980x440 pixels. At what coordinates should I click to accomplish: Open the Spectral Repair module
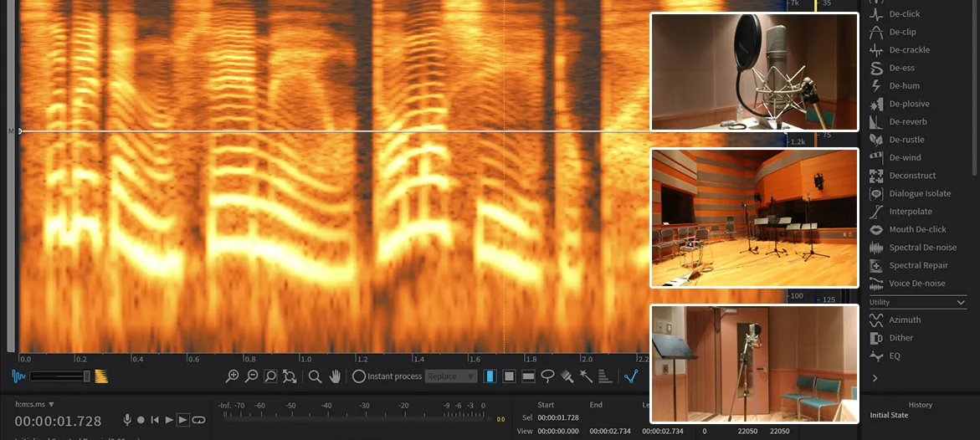[908, 266]
